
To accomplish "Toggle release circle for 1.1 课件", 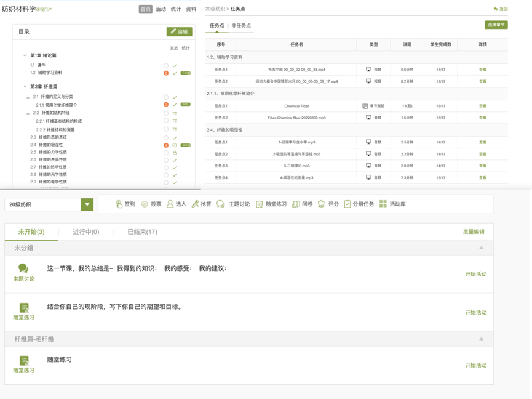I will [x=166, y=65].
